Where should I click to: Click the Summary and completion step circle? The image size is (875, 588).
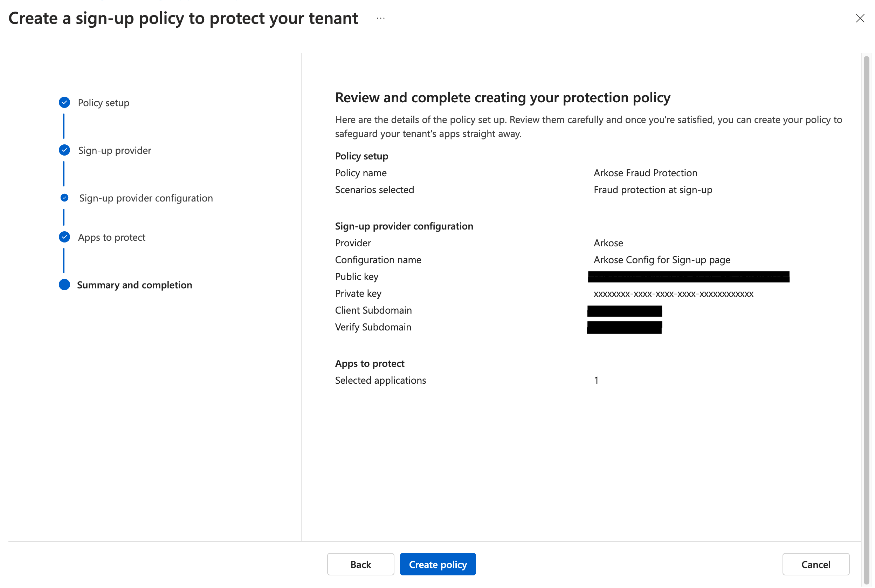[64, 285]
